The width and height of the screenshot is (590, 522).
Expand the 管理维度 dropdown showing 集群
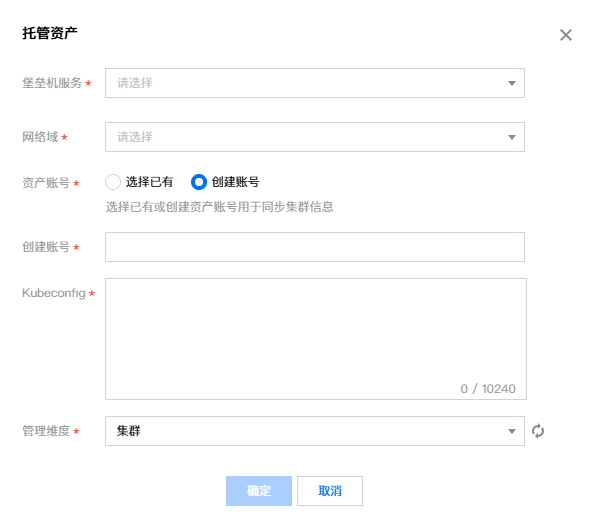pyautogui.click(x=315, y=431)
